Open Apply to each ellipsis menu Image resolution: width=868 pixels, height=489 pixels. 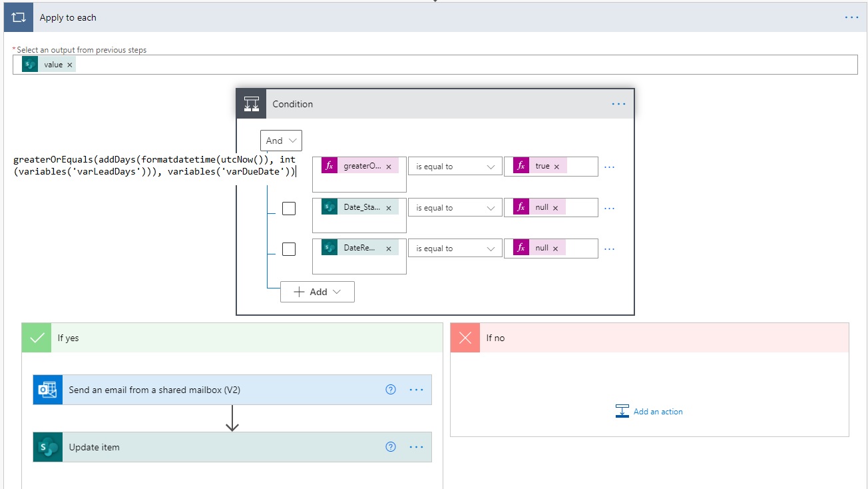click(x=851, y=17)
